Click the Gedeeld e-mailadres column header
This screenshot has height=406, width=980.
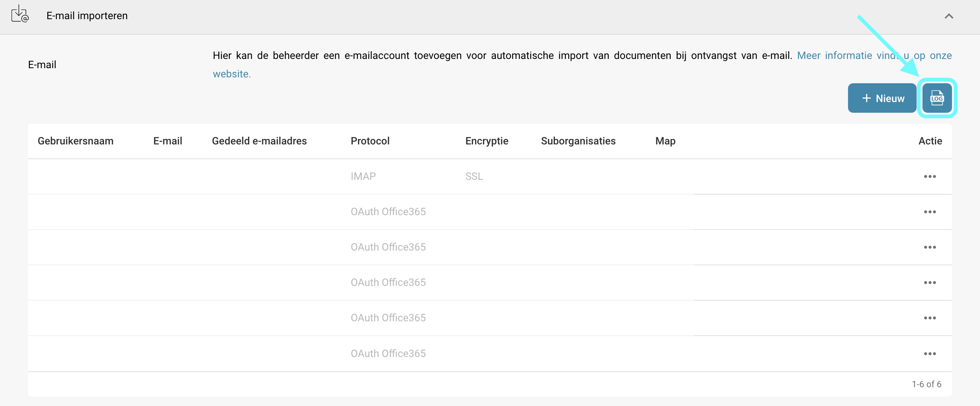coord(259,141)
